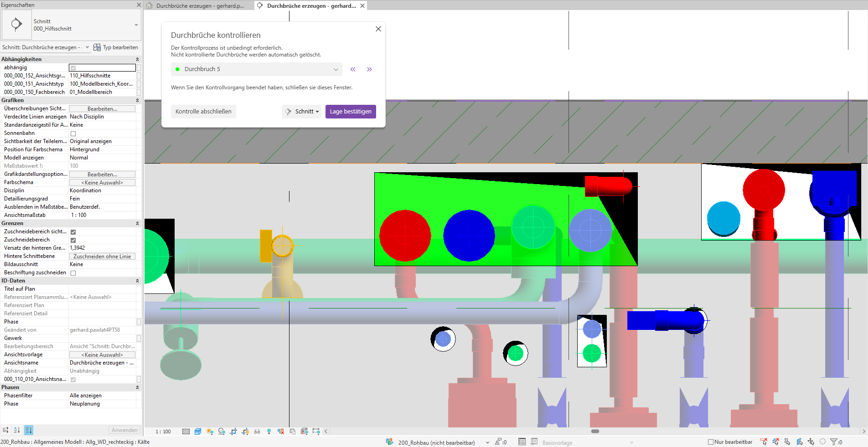The width and height of the screenshot is (868, 447).
Task: Uncheck the Zuschneidebereich checkbox
Action: click(73, 239)
